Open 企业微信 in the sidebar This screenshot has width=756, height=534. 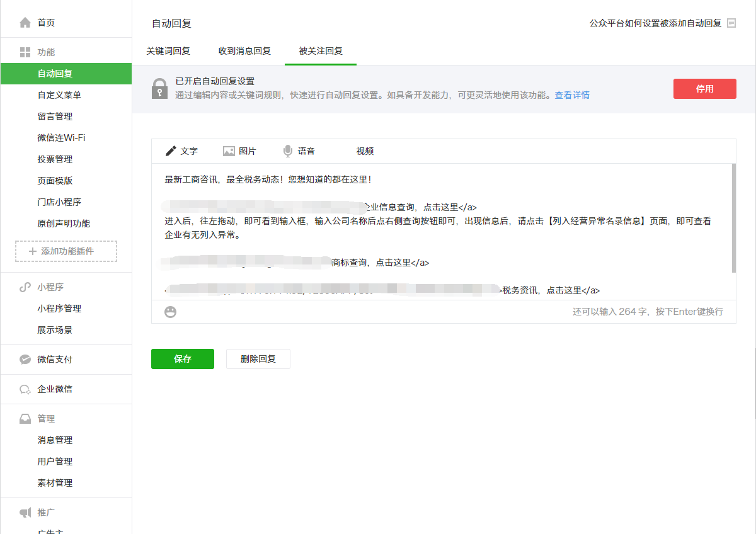[55, 389]
